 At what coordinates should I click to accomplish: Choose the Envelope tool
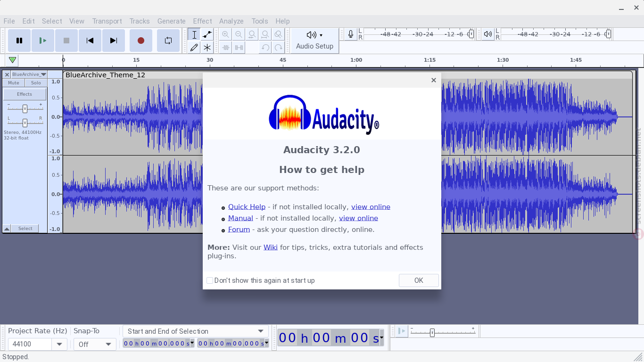pyautogui.click(x=207, y=34)
